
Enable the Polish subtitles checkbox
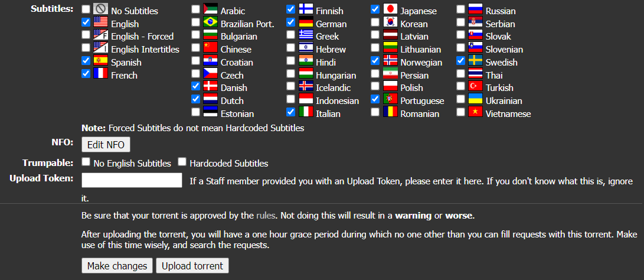click(375, 86)
